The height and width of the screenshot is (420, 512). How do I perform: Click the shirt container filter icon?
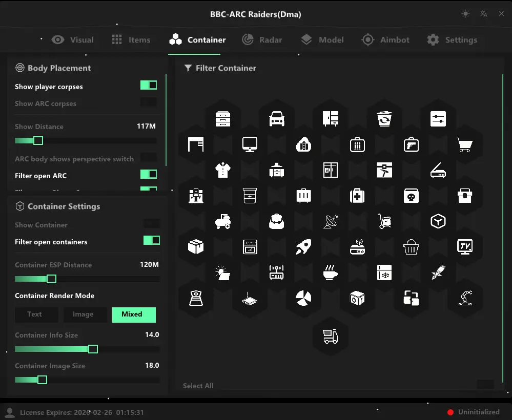point(223,170)
